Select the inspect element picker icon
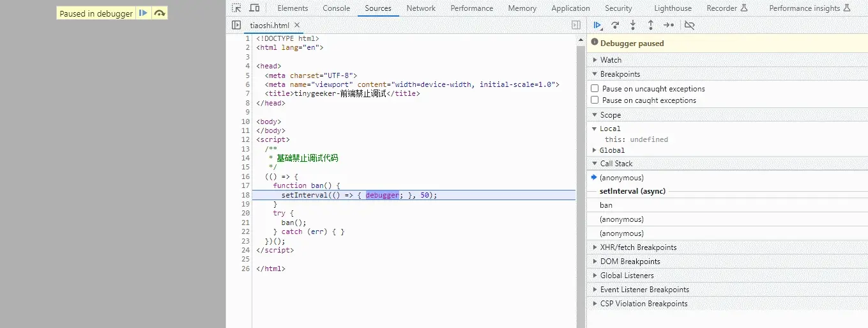The height and width of the screenshot is (328, 868). pyautogui.click(x=236, y=8)
